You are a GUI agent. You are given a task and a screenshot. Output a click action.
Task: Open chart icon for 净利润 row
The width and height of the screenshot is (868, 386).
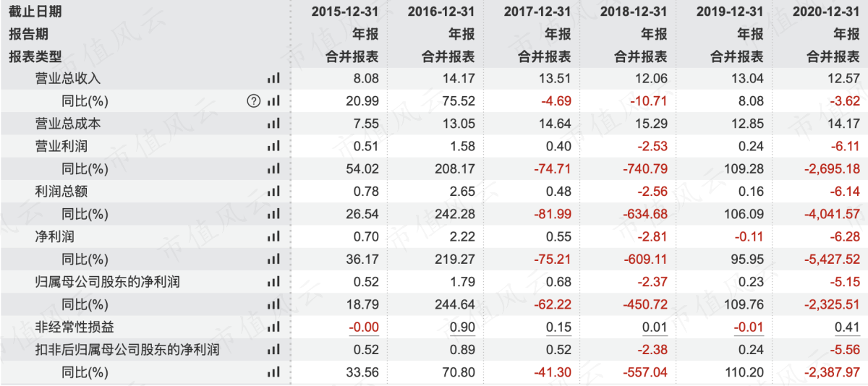273,236
